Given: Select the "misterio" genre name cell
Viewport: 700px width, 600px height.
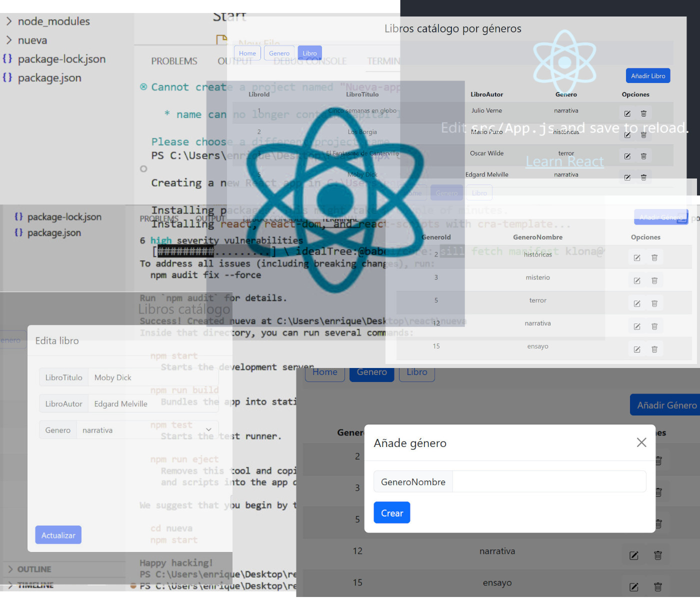Looking at the screenshot, I should point(537,277).
